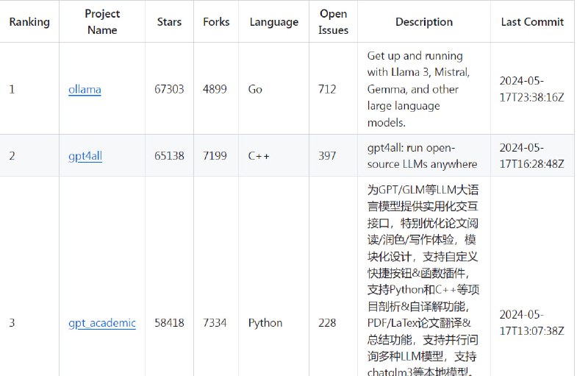This screenshot has width=588, height=376.
Task: Select the Stars column header
Action: click(x=169, y=22)
